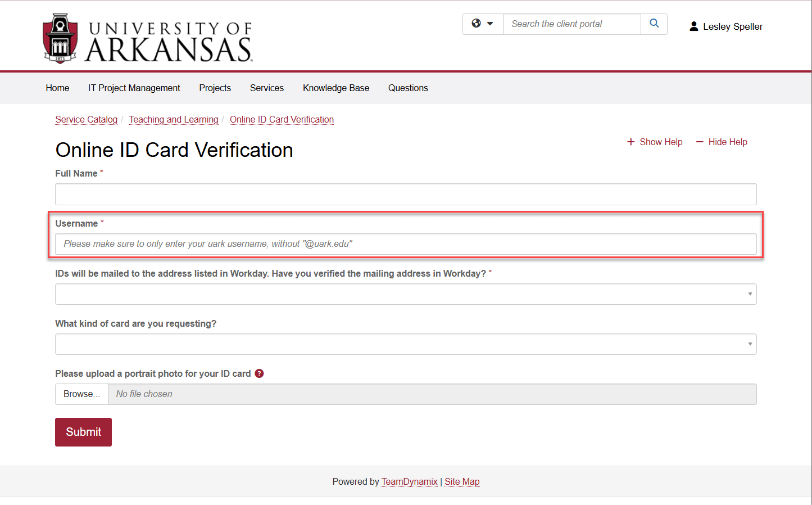Image resolution: width=812 pixels, height=505 pixels.
Task: Focus the Full Name text field
Action: pos(406,194)
